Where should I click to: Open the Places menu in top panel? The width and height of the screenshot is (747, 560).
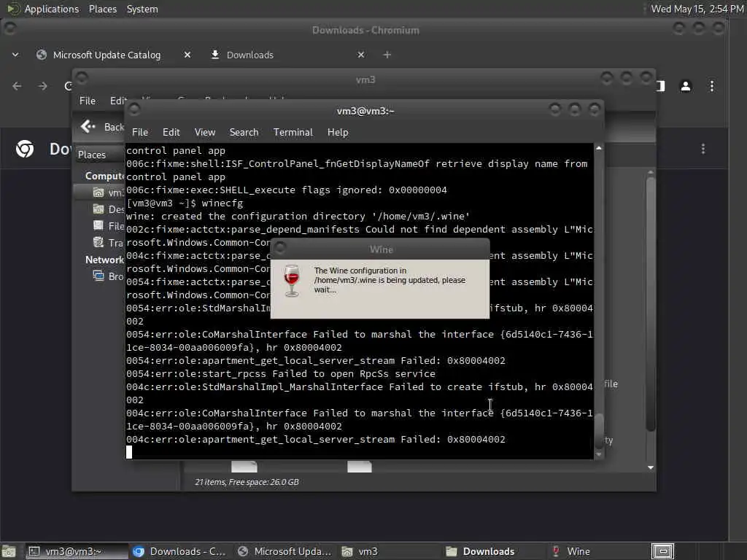point(102,9)
